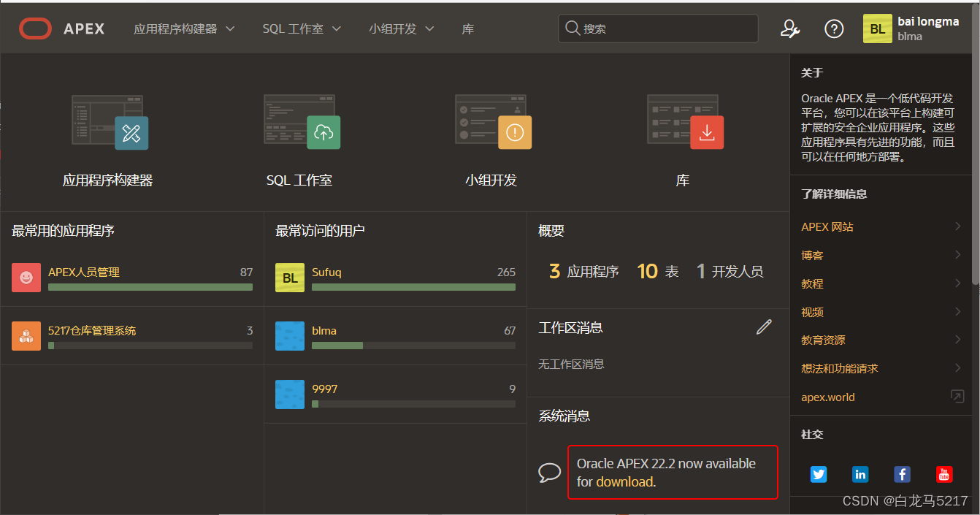
Task: Click the 1 开发人员 summary count
Action: pyautogui.click(x=730, y=271)
